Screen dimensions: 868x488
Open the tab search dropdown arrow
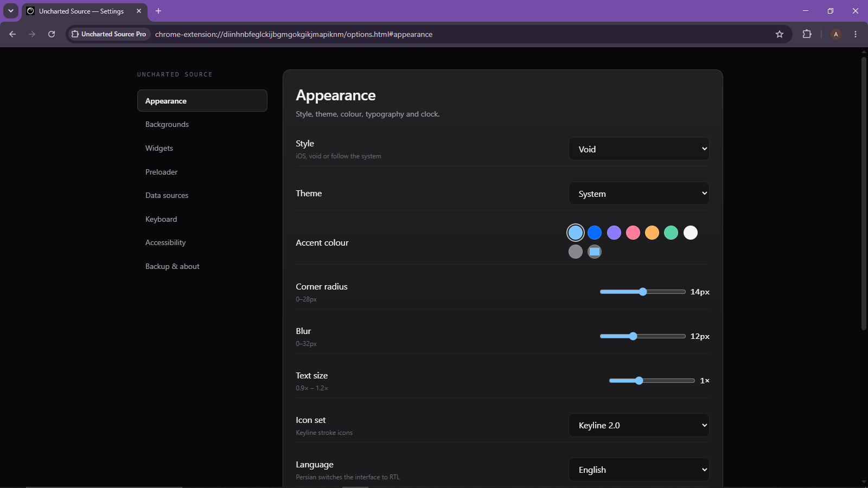point(10,11)
